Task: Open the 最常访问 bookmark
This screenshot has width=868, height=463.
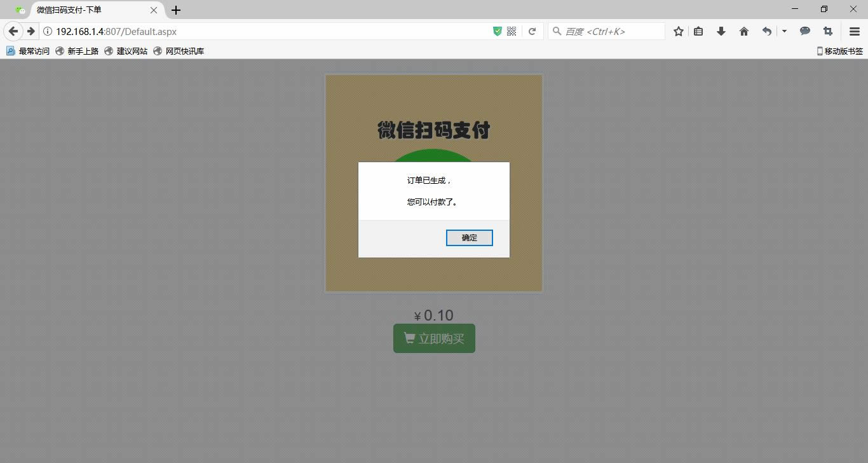Action: (x=28, y=51)
